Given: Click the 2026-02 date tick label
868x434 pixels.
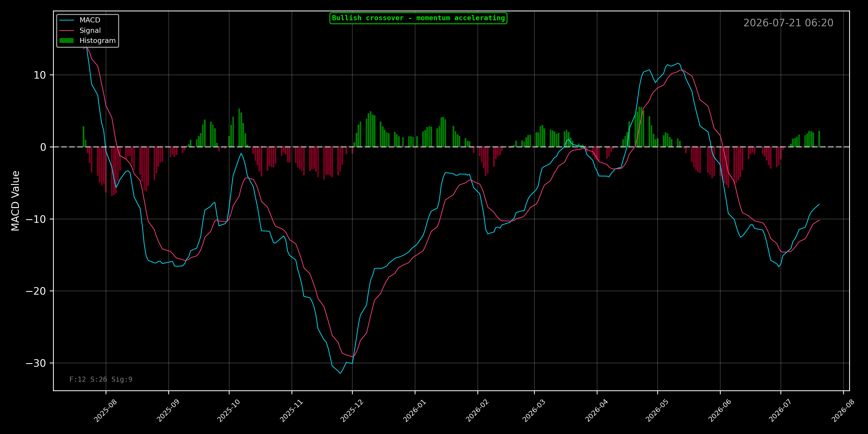Looking at the screenshot, I should [477, 410].
